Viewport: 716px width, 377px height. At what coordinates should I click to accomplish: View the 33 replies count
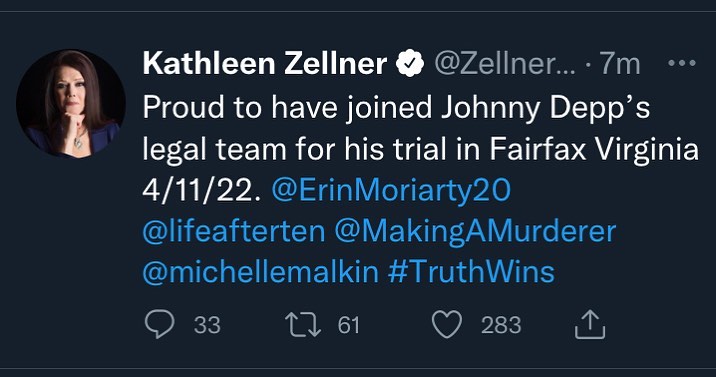(207, 325)
